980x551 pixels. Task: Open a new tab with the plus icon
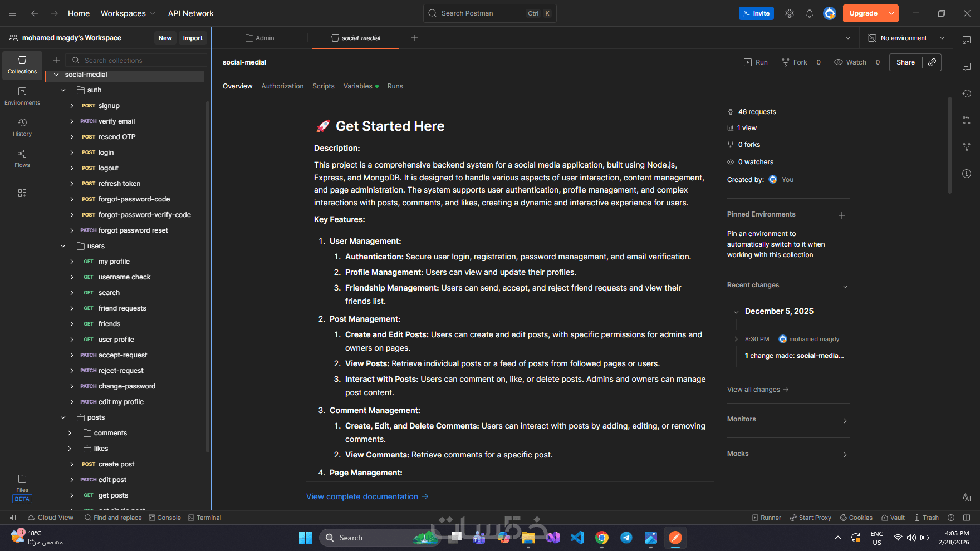pos(414,38)
